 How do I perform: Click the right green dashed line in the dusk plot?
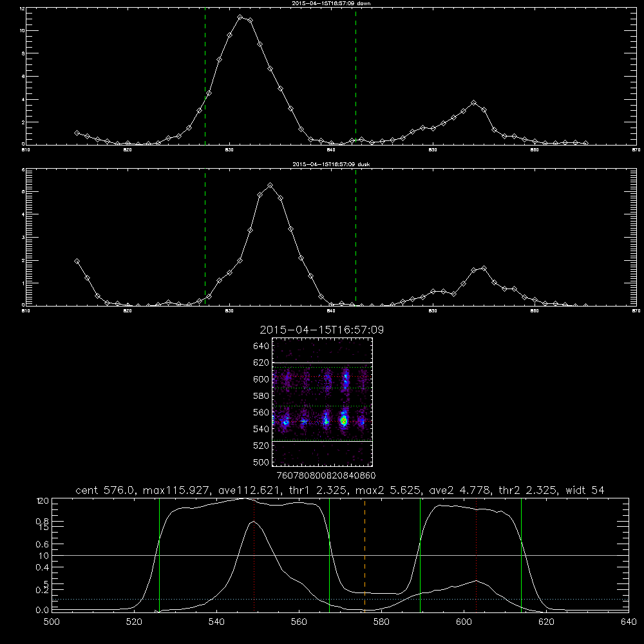[355, 237]
